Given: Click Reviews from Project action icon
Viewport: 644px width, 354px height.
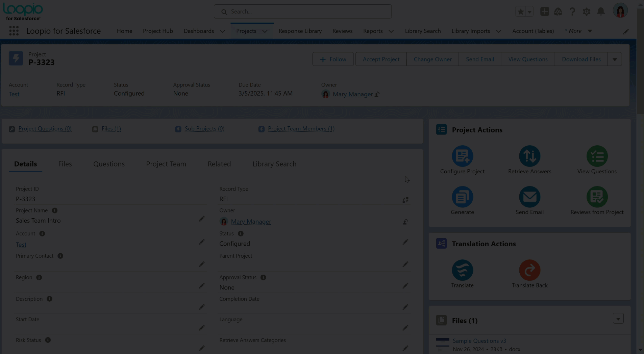Looking at the screenshot, I should (x=597, y=197).
